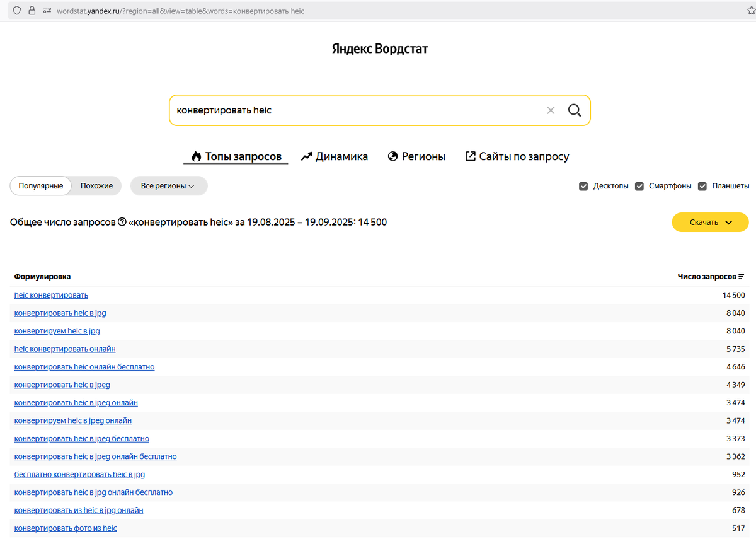Image resolution: width=756 pixels, height=539 pixels.
Task: Switch to the Похожие toggle option
Action: click(x=96, y=186)
